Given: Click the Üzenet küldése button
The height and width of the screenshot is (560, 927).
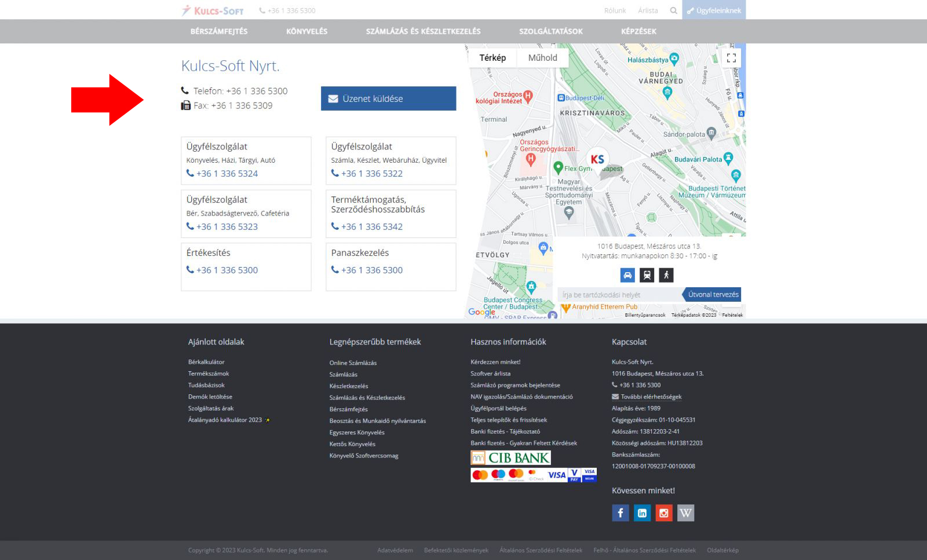Looking at the screenshot, I should (x=388, y=98).
